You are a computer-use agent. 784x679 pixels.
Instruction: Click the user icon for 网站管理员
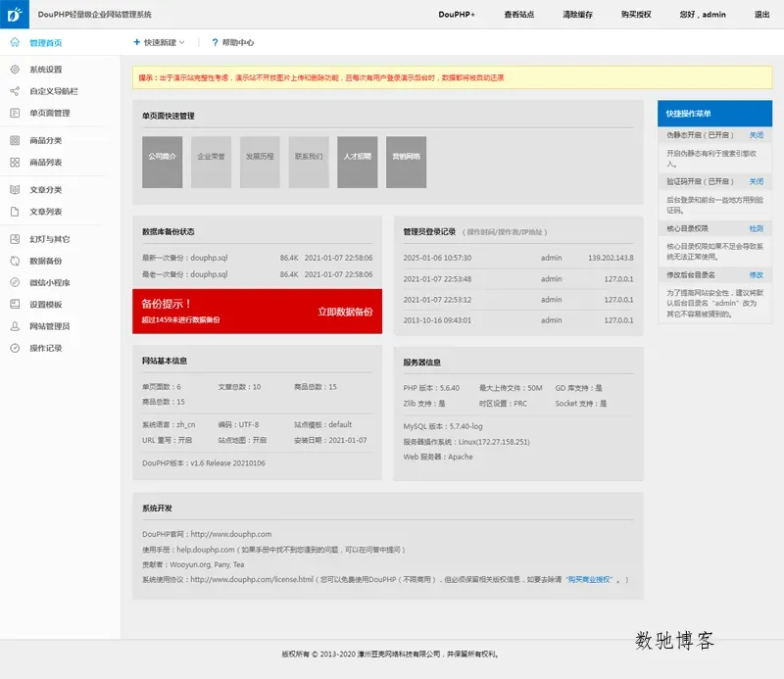[15, 326]
